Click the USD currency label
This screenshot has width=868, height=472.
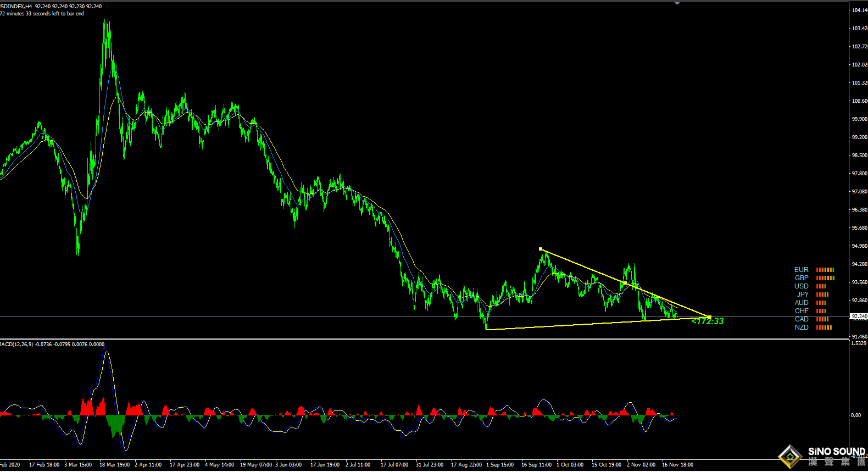[801, 286]
